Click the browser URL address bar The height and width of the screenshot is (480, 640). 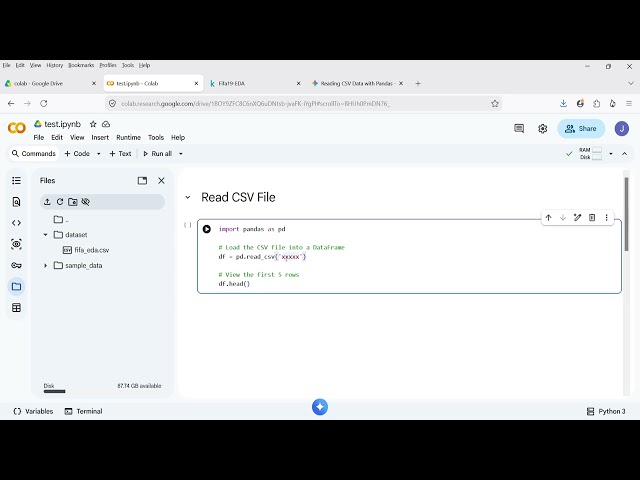[x=304, y=104]
